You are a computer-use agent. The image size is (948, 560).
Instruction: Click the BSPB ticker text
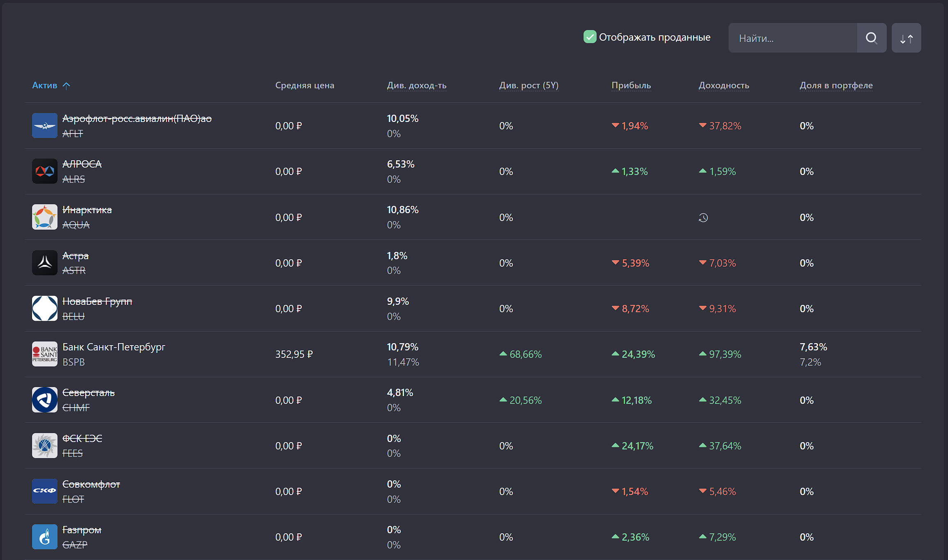[74, 362]
